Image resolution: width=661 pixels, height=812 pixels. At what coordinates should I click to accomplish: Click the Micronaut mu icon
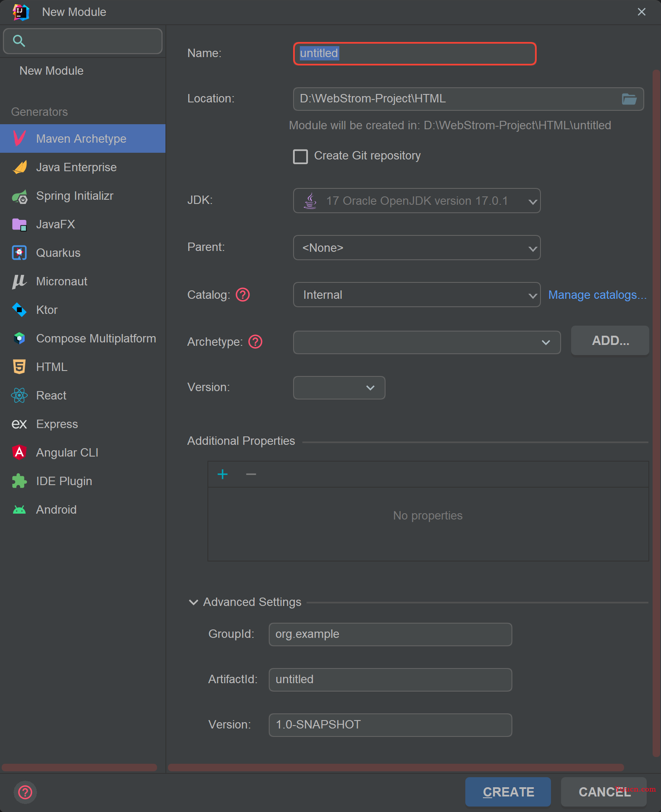[19, 282]
